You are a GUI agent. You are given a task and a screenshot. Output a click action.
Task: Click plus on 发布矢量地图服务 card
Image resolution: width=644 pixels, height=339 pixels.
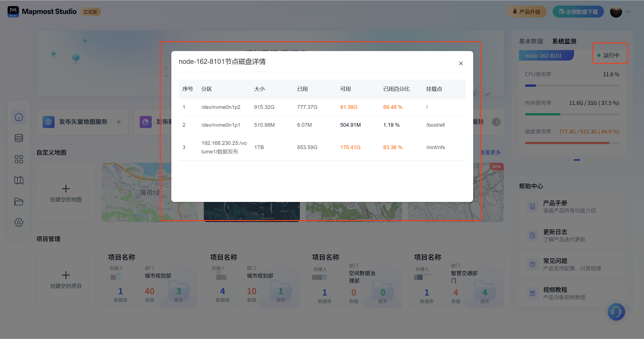pos(119,122)
